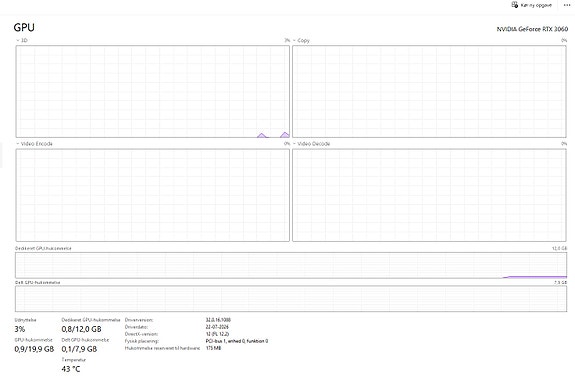Screen dimensions: 575x381
Task: Click the 0,8/12,0 GB dedicated memory value
Action: (81, 329)
